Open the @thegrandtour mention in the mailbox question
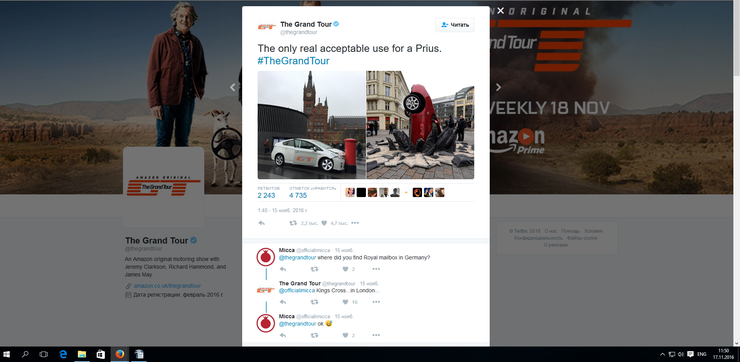740x362 pixels. [x=297, y=257]
